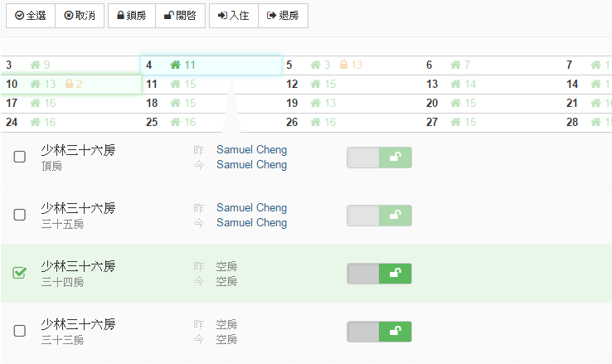Click the 鎖房 lock room button
Screen dimensions: 612x364
point(132,16)
